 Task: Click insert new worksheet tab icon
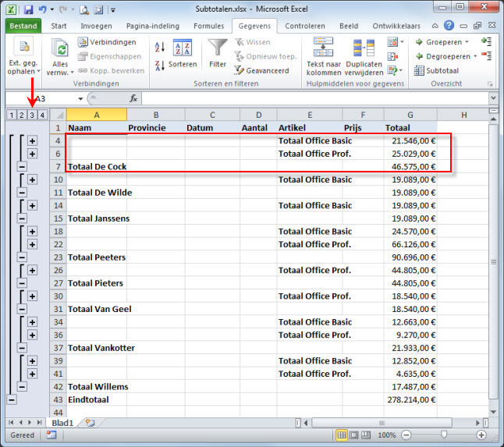pyautogui.click(x=91, y=423)
